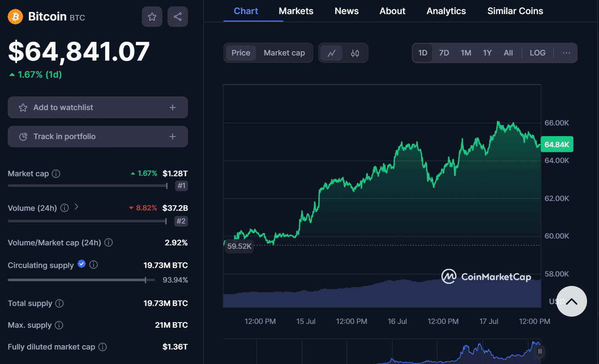Screen dimensions: 599x364
Task: Click the $1.28T market cap value
Action: [x=175, y=174]
